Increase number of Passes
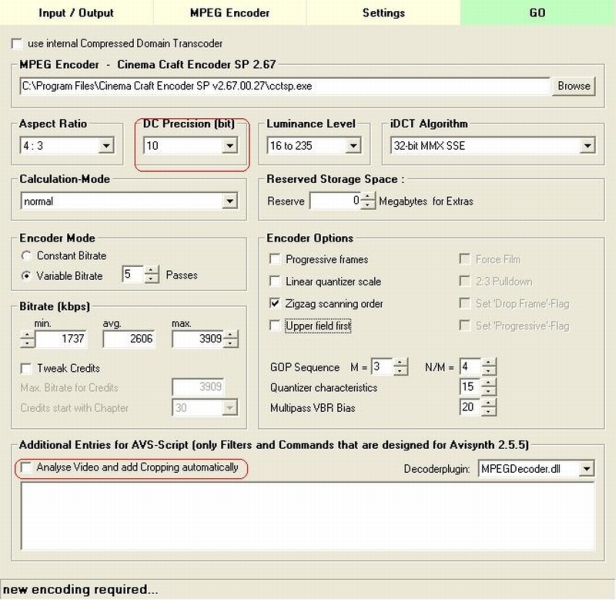616x600 pixels. coord(152,270)
